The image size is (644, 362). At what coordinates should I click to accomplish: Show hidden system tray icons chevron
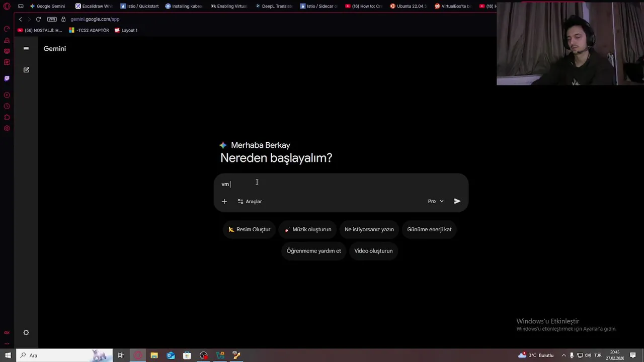tap(563, 355)
